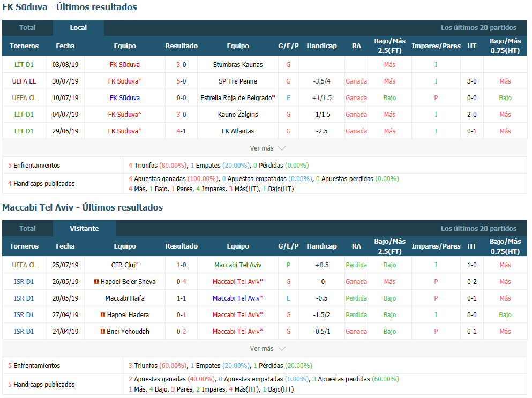This screenshot has width=532, height=398.
Task: Open FK Atlantas team link
Action: 238,131
